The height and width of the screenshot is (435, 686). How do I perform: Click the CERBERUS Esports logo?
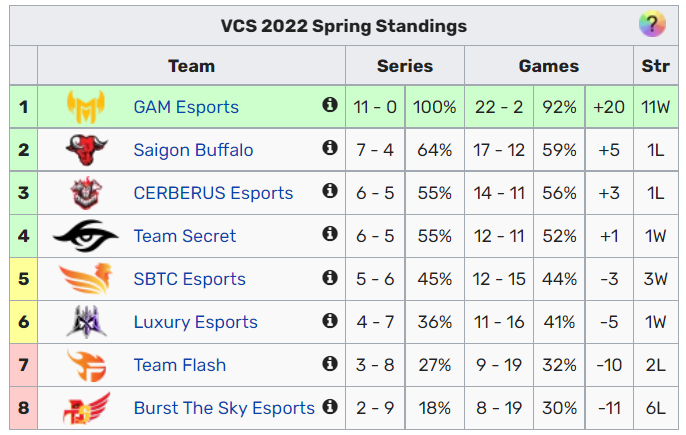click(85, 193)
